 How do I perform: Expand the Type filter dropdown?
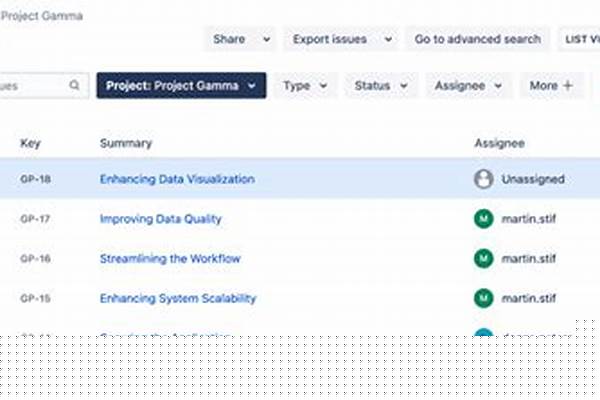tap(322, 86)
